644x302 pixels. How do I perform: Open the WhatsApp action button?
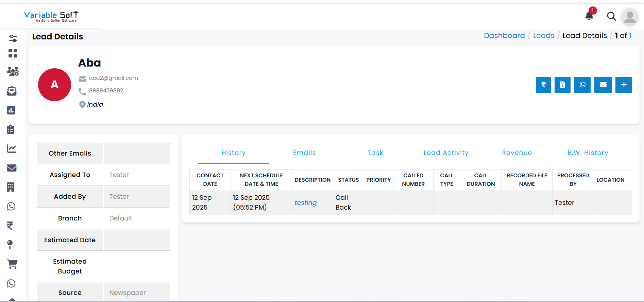pos(582,85)
